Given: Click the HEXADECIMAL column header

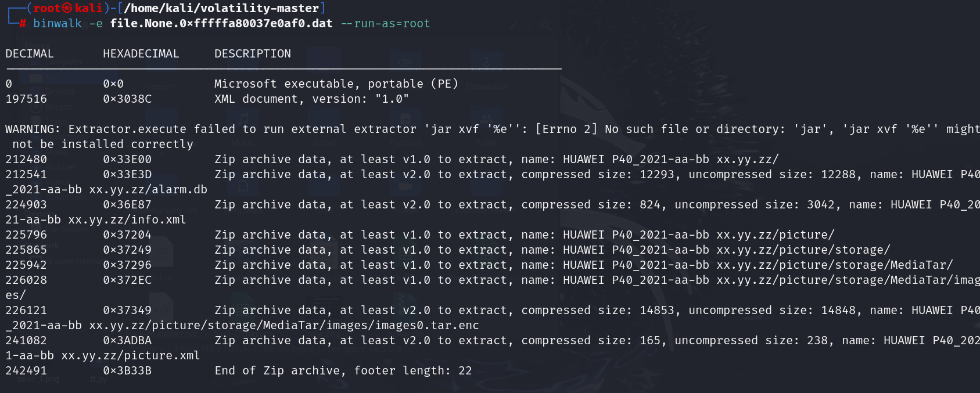Looking at the screenshot, I should [141, 53].
